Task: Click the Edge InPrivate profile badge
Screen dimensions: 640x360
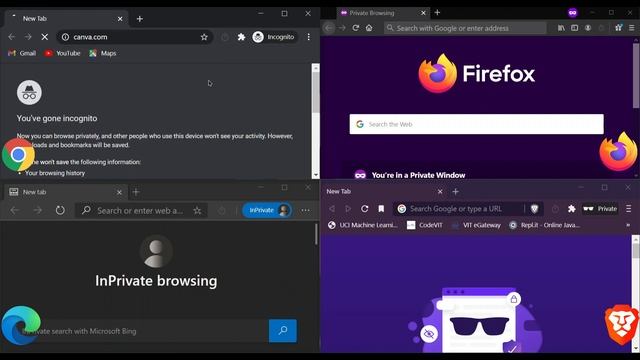Action: tap(268, 210)
